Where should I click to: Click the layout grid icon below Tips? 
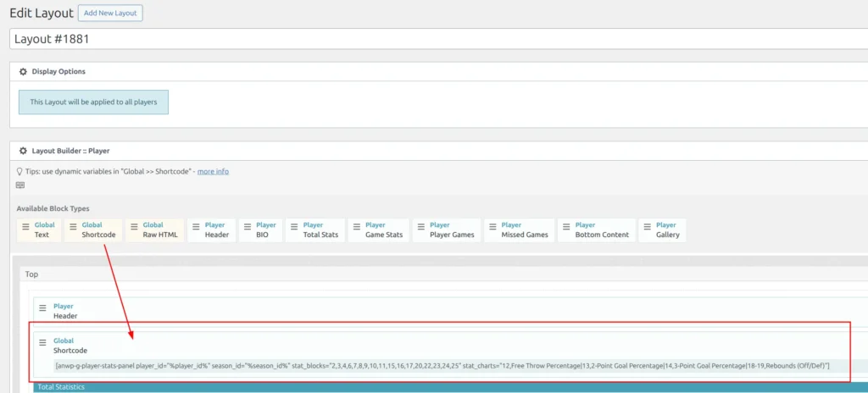point(20,185)
